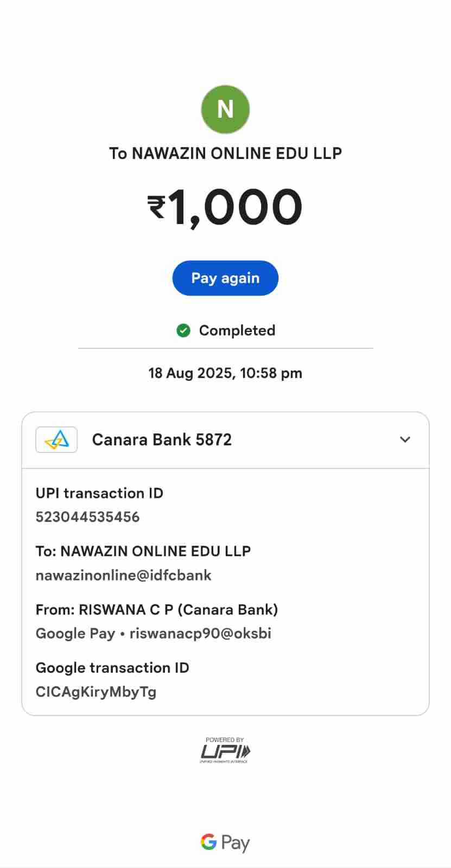Select UPI transaction ID 523044535456
Image resolution: width=451 pixels, height=868 pixels.
[x=87, y=517]
